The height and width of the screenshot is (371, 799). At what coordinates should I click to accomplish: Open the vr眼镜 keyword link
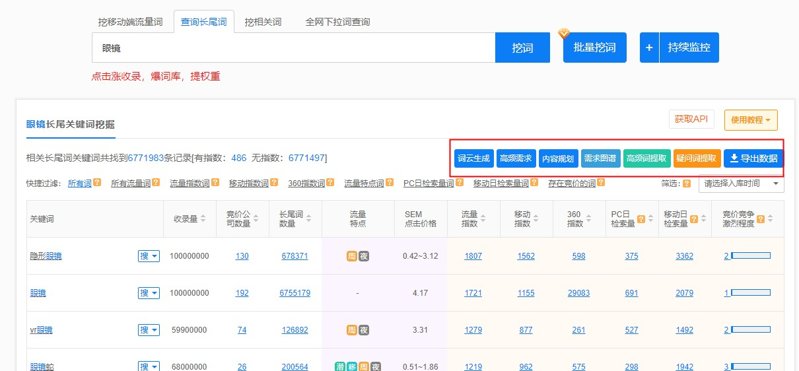click(41, 330)
